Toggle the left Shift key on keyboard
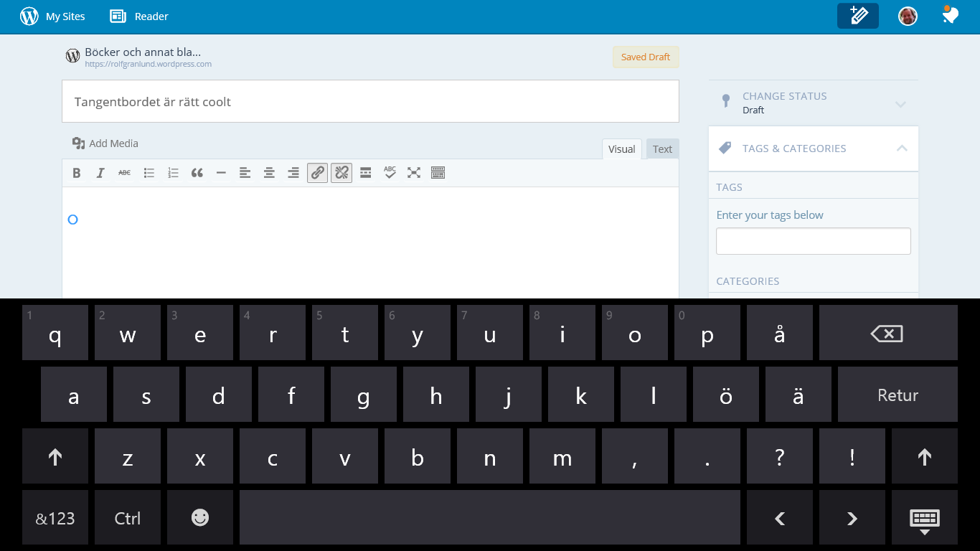Image resolution: width=980 pixels, height=551 pixels. (55, 456)
